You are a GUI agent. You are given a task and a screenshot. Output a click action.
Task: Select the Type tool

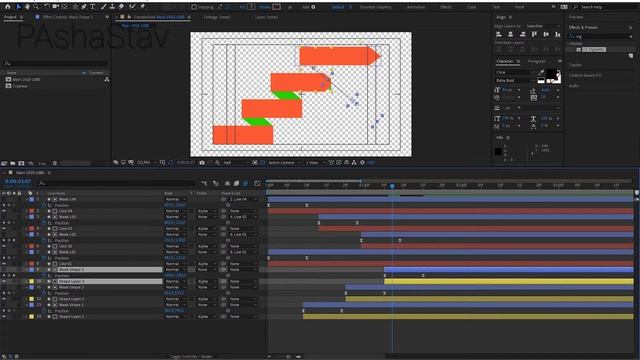point(93,7)
